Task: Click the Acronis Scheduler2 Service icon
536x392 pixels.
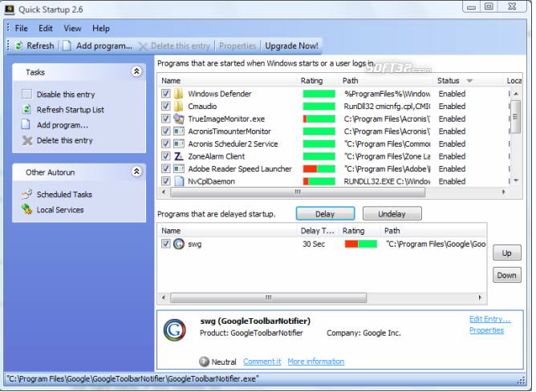Action: (x=178, y=143)
